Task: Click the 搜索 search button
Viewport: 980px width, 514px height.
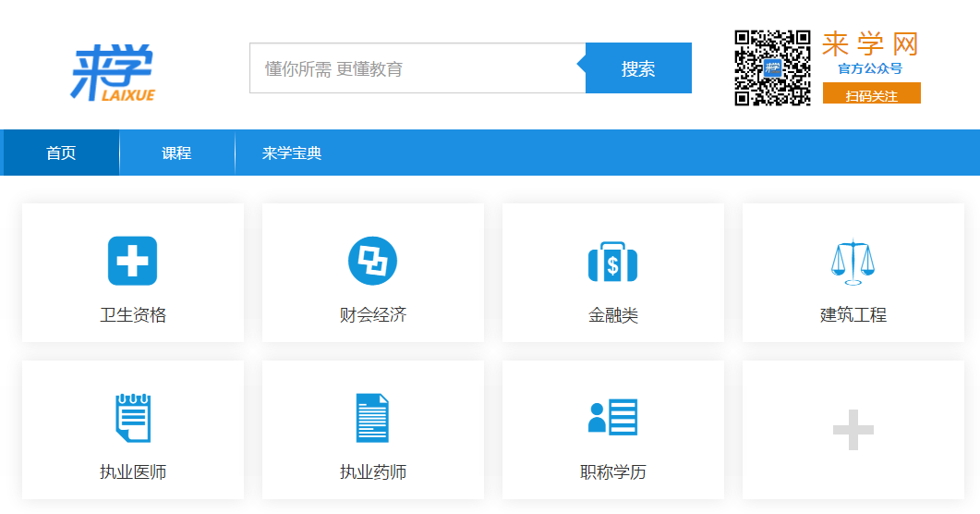Action: (x=638, y=68)
